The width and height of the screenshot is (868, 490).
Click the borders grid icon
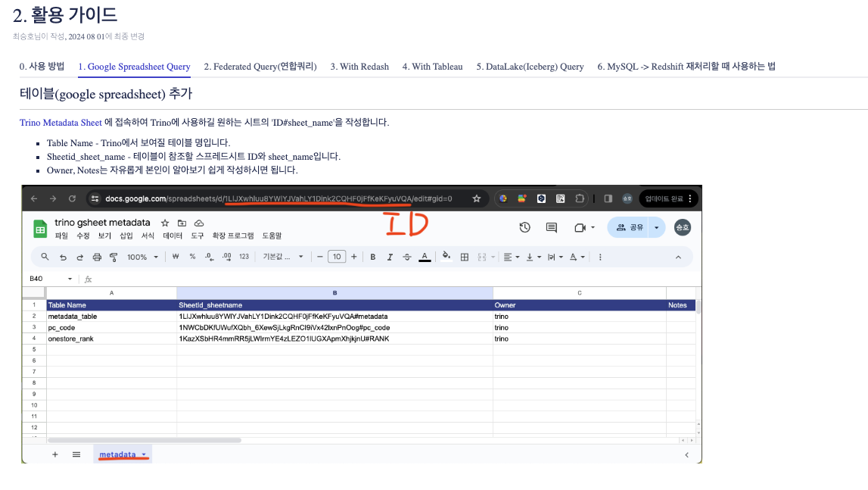point(465,257)
